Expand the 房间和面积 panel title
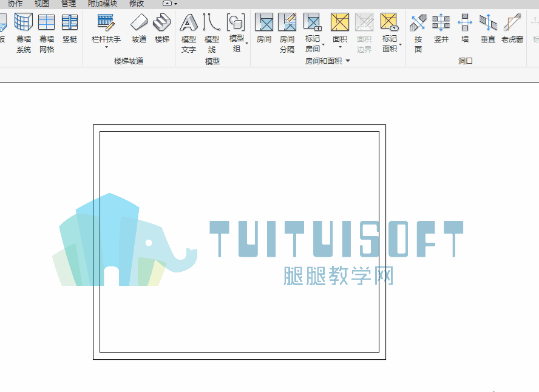Viewport: 539px width, 392px height. [x=327, y=61]
